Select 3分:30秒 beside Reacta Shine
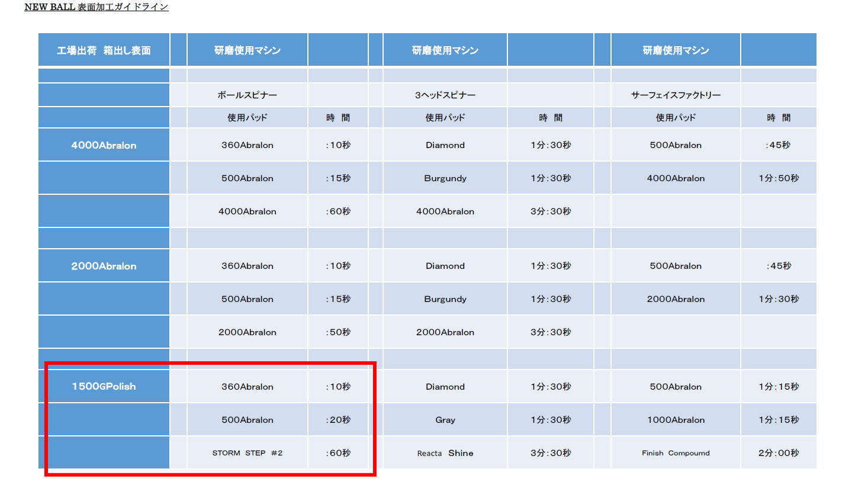The height and width of the screenshot is (488, 868). pos(551,453)
